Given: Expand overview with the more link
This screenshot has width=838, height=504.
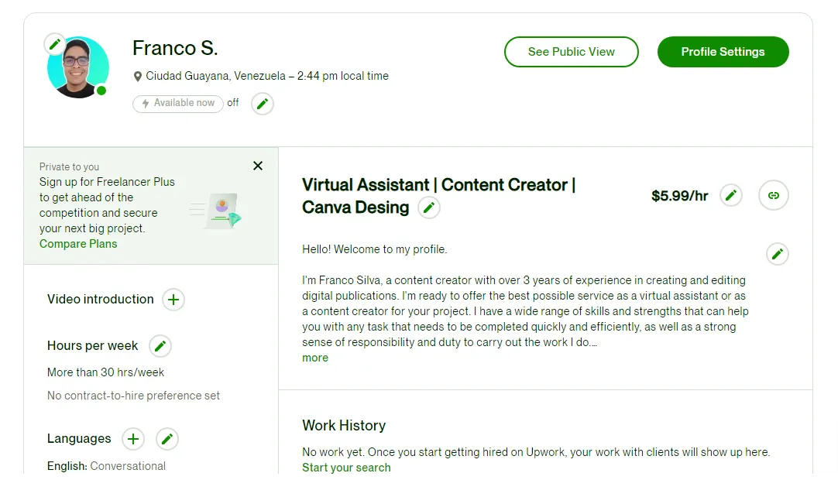Looking at the screenshot, I should click(315, 358).
